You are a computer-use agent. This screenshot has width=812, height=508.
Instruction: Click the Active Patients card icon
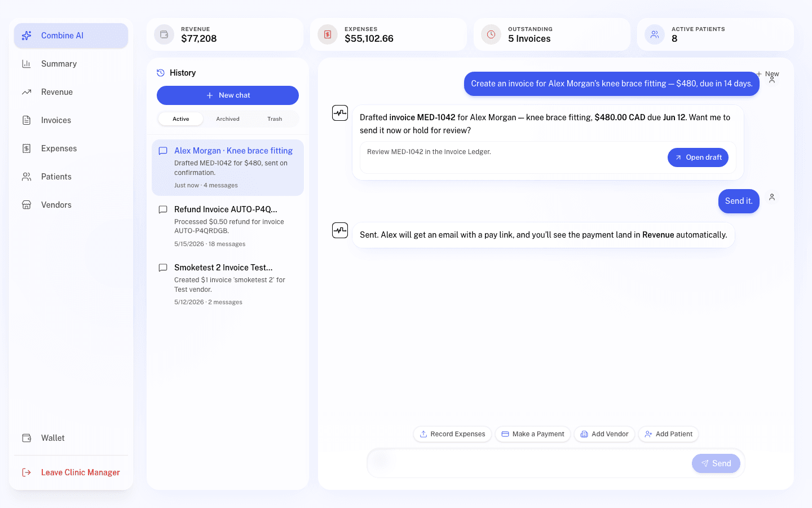[655, 34]
